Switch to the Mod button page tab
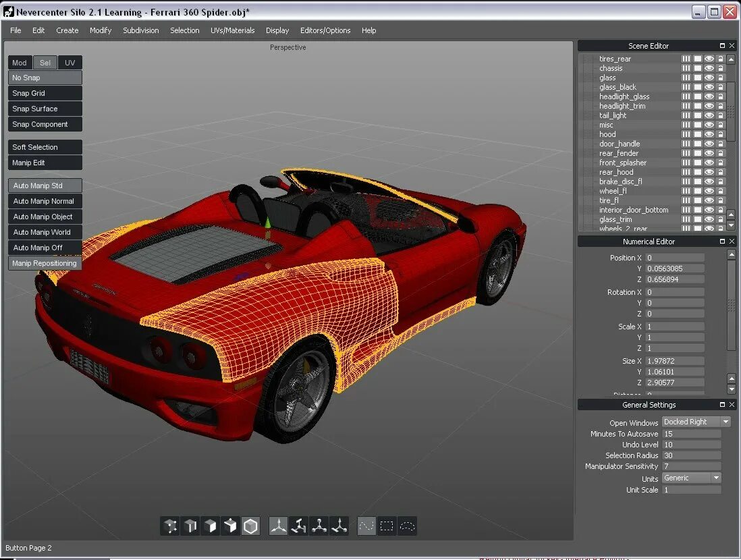 (x=20, y=62)
